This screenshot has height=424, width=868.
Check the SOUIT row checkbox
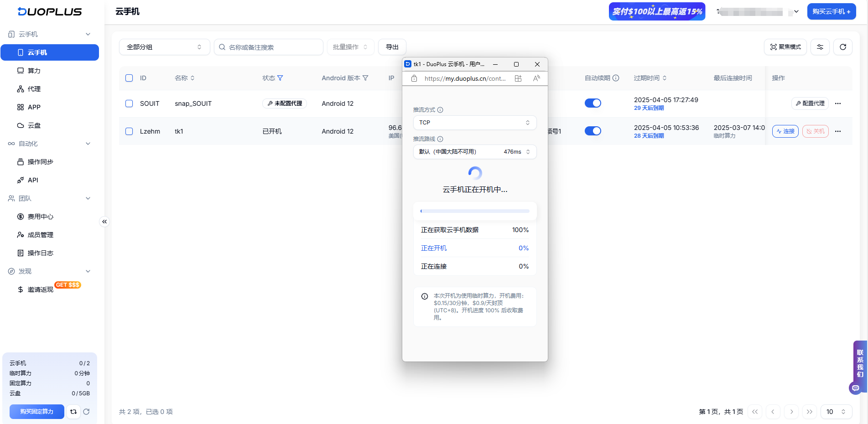point(129,103)
